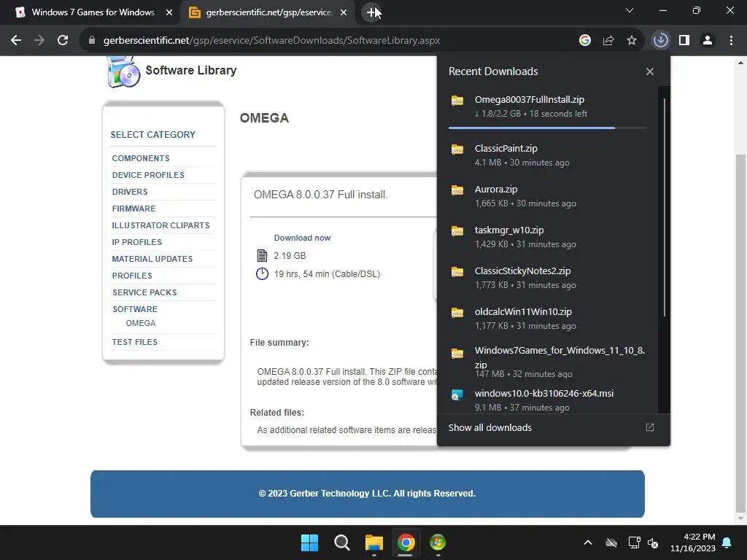Select the COMPONENTS category
Viewport: 747px width, 560px height.
click(x=141, y=158)
